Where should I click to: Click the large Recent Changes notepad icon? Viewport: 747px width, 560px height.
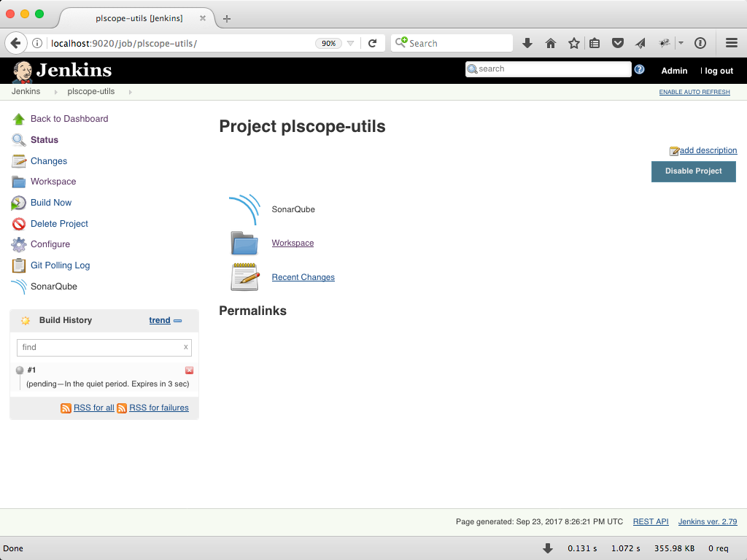tap(245, 276)
